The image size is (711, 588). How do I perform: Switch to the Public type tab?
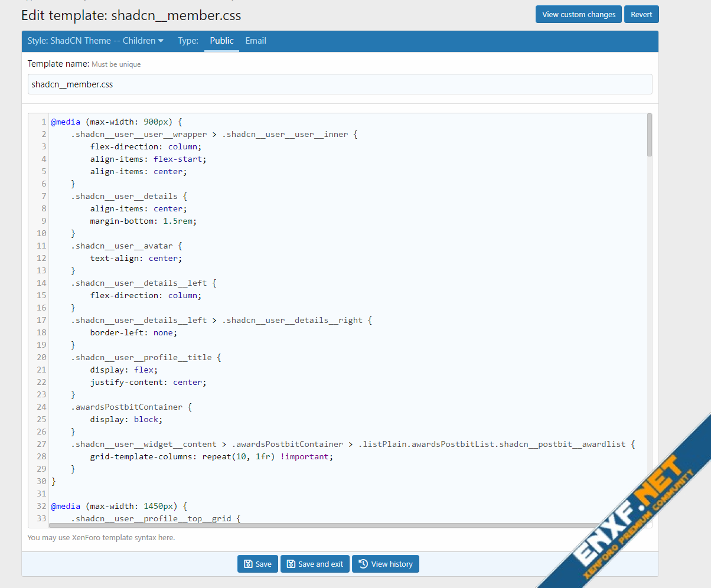pos(221,41)
